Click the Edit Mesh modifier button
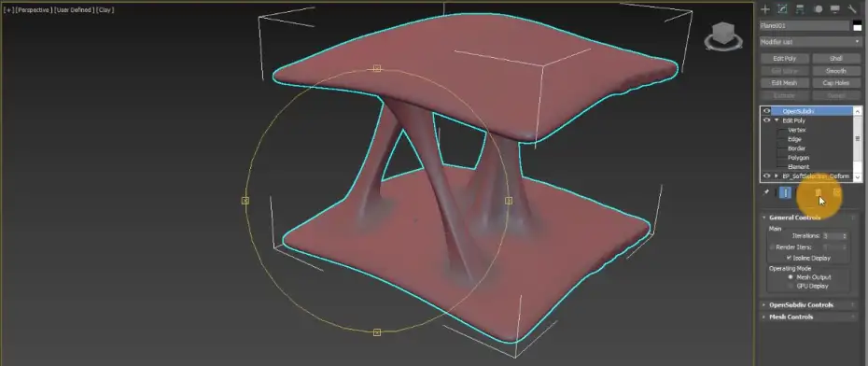Image resolution: width=868 pixels, height=366 pixels. click(x=784, y=83)
